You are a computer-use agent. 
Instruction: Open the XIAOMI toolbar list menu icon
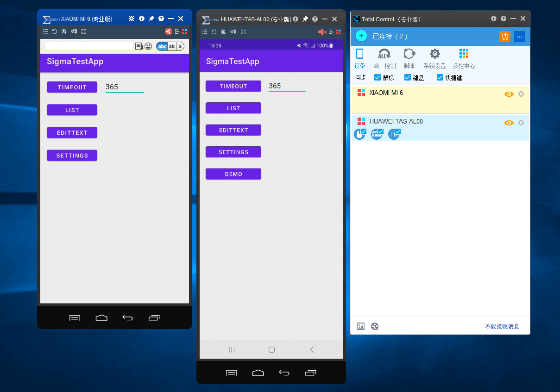click(x=45, y=31)
